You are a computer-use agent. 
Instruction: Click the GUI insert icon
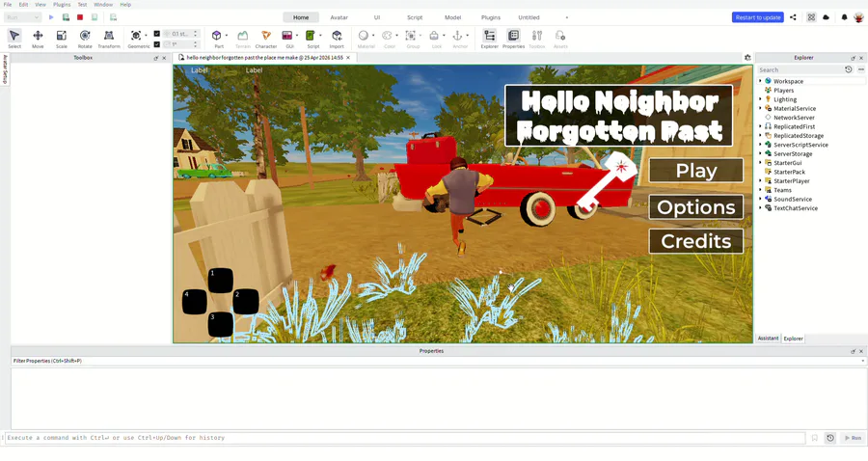(286, 36)
